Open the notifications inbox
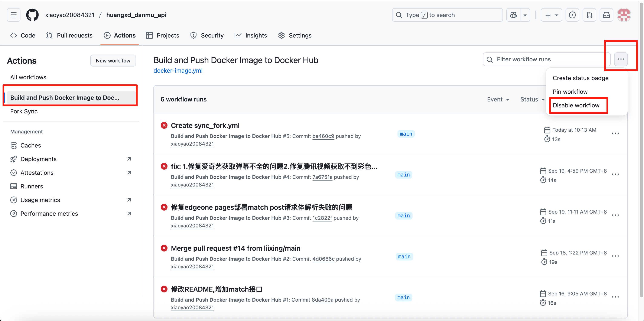Screen dimensions: 644x321 (606, 15)
